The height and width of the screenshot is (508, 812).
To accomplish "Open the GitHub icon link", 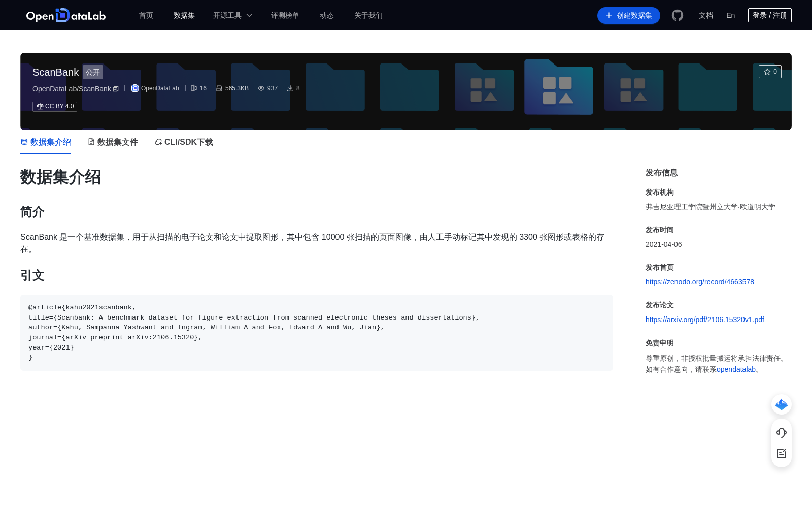I will tap(678, 15).
